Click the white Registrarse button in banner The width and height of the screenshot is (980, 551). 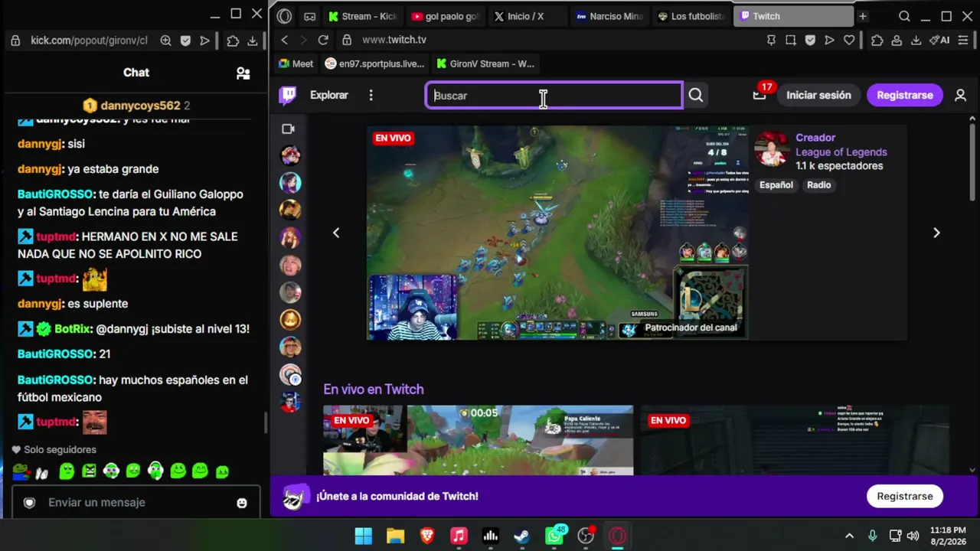pos(905,496)
